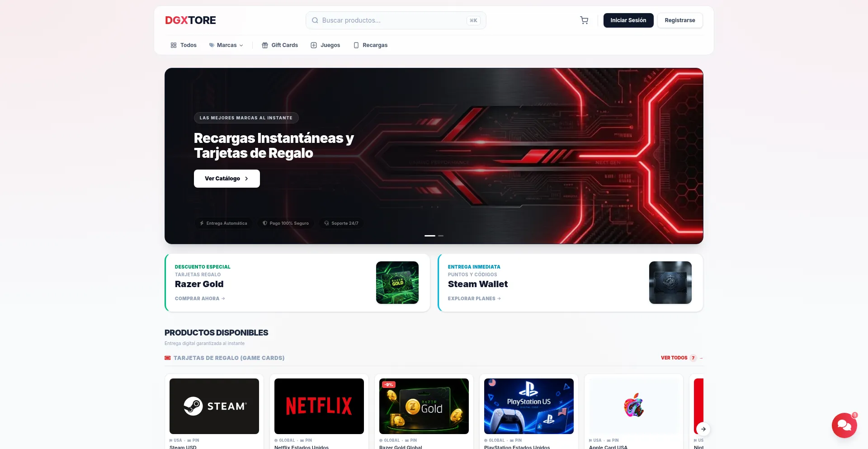Image resolution: width=868 pixels, height=449 pixels.
Task: Click the game cards section ticket icon
Action: click(168, 358)
